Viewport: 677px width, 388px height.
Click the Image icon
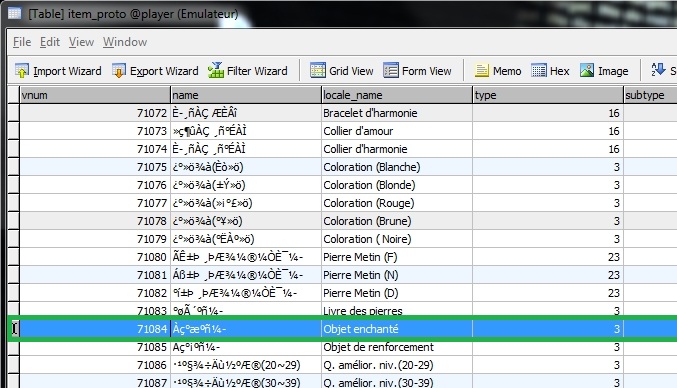587,70
